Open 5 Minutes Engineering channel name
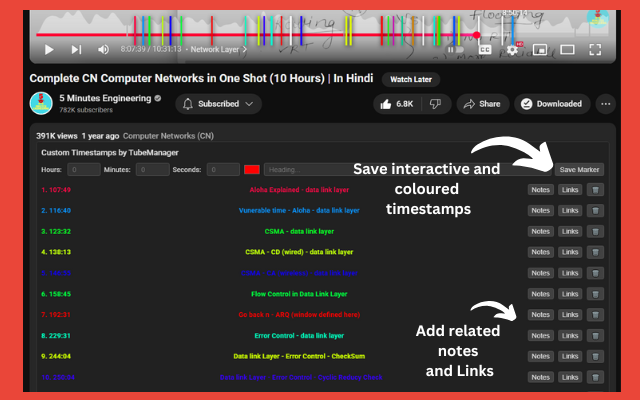This screenshot has width=640, height=400. pyautogui.click(x=105, y=98)
